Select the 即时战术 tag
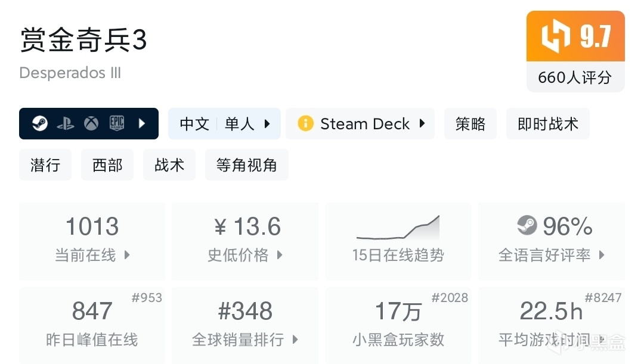The height and width of the screenshot is (364, 644). [547, 123]
